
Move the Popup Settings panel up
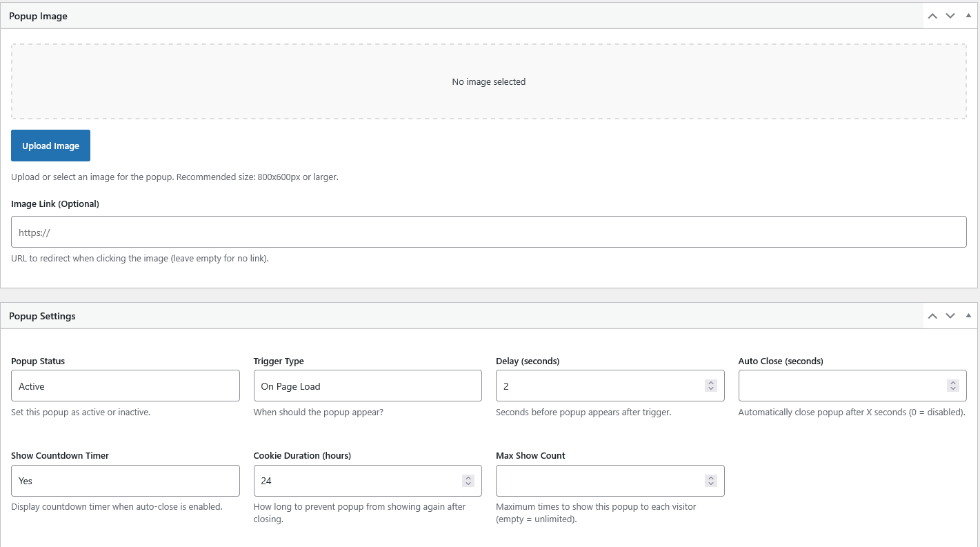pos(932,316)
